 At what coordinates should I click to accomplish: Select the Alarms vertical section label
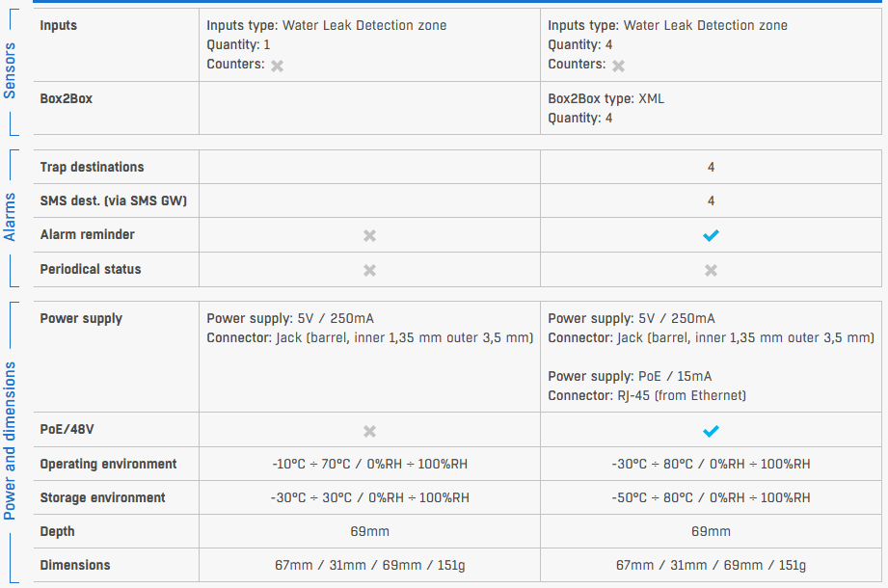pyautogui.click(x=11, y=217)
